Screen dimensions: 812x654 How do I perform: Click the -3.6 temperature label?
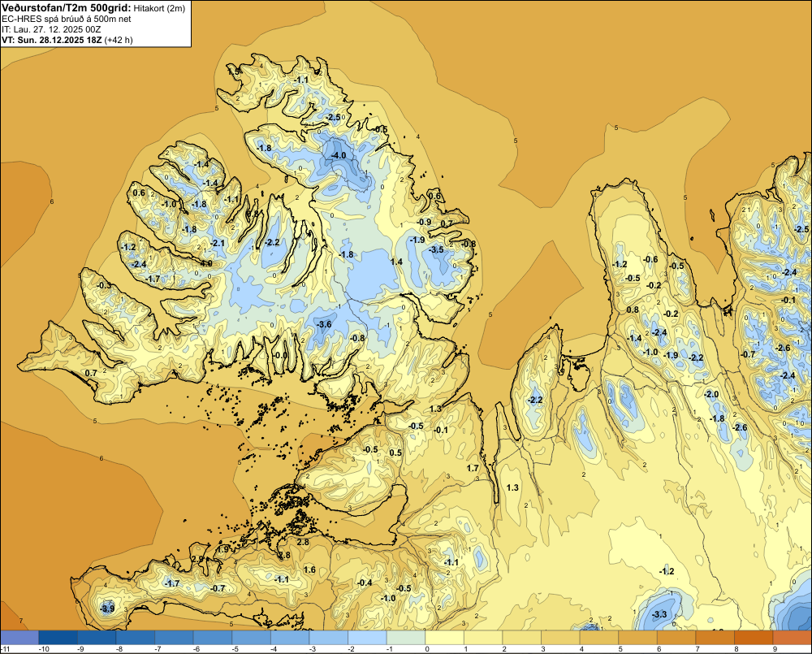click(324, 324)
